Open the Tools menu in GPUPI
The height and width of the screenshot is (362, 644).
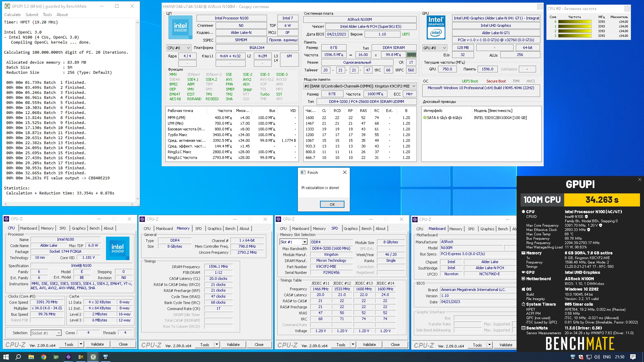47,15
